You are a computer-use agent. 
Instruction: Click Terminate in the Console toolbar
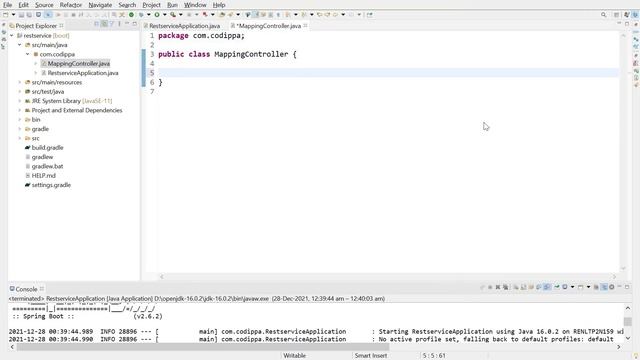point(490,287)
